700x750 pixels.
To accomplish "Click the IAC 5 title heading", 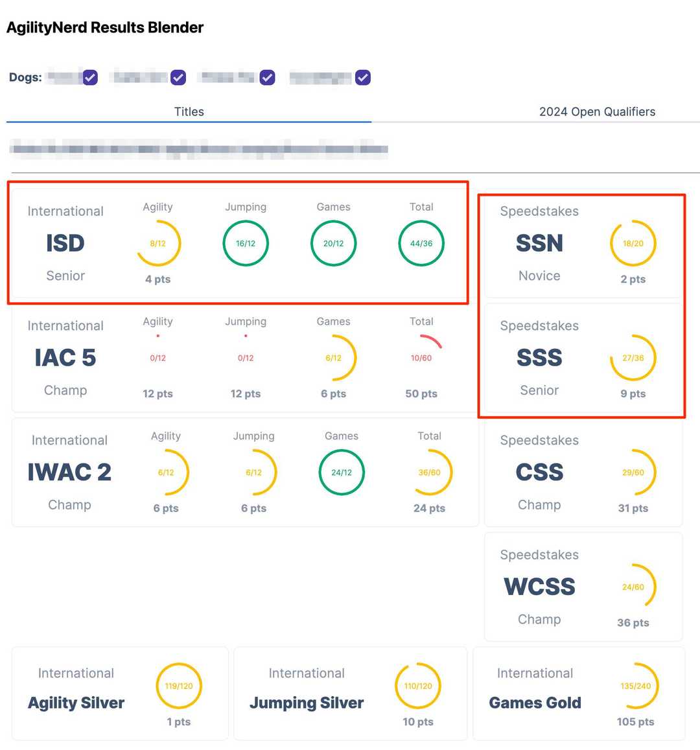I will [x=65, y=358].
